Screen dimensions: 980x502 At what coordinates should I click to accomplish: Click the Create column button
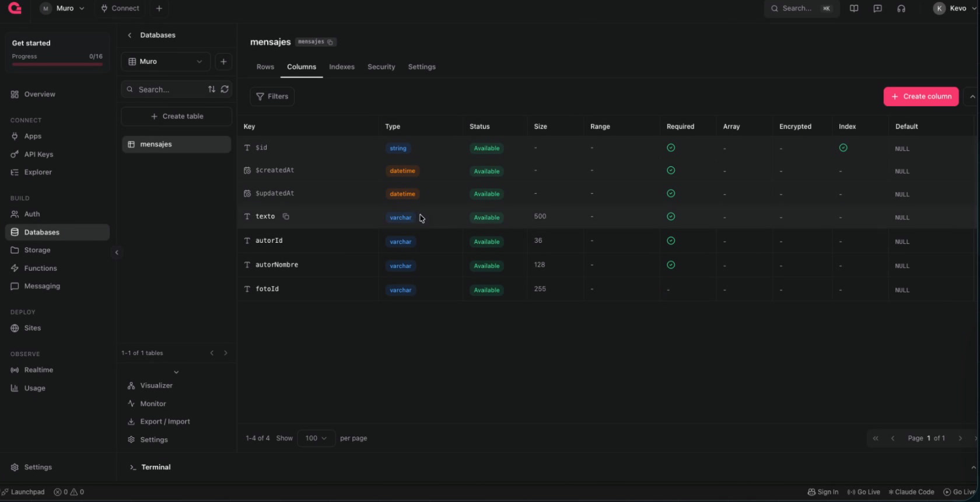point(921,96)
